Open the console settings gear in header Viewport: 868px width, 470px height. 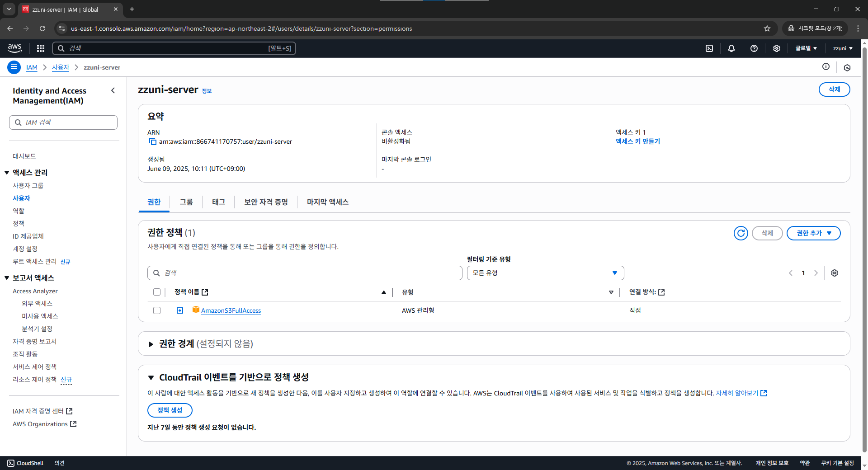point(777,48)
